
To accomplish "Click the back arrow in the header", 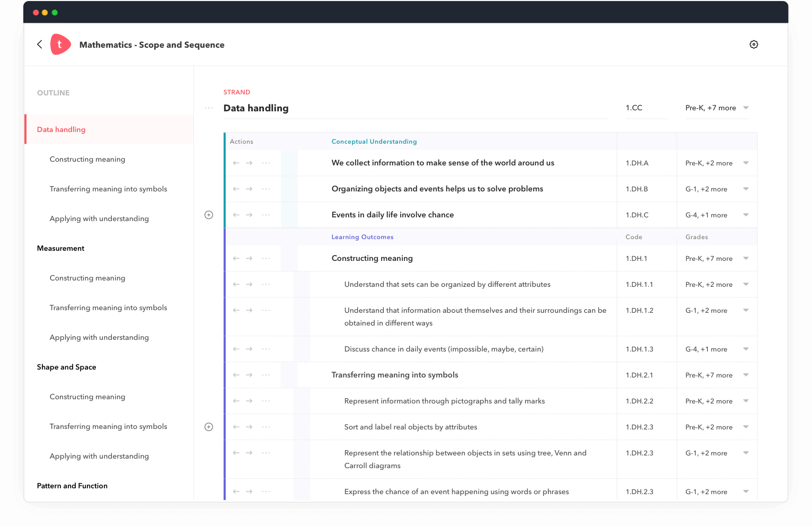I will pyautogui.click(x=40, y=45).
